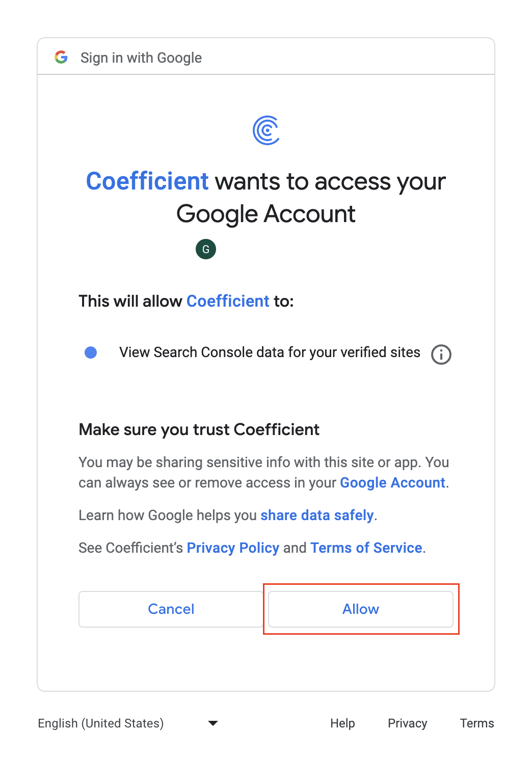The image size is (532, 757).
Task: Open Coefficient's Privacy Policy link
Action: point(233,548)
